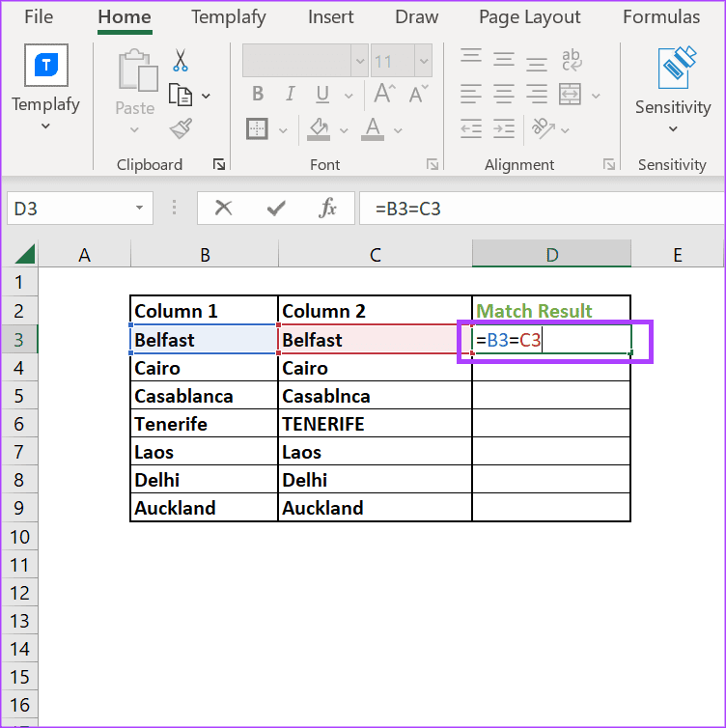726x728 pixels.
Task: Apply the Fill Color bucket
Action: (319, 129)
